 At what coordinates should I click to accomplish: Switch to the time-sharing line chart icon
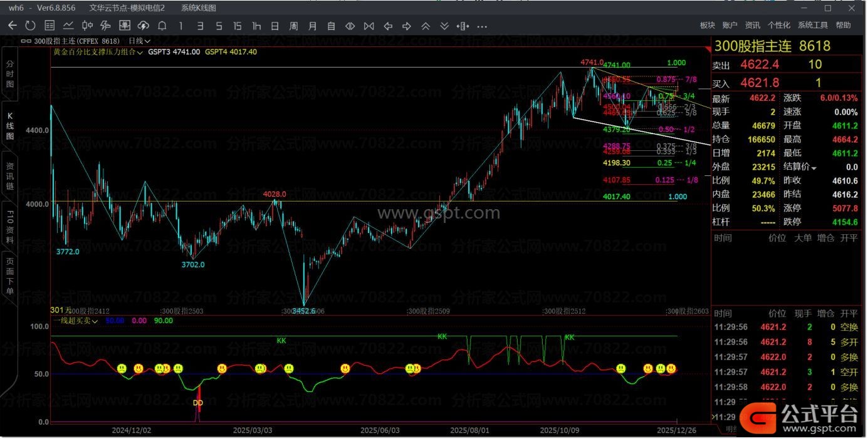click(68, 26)
